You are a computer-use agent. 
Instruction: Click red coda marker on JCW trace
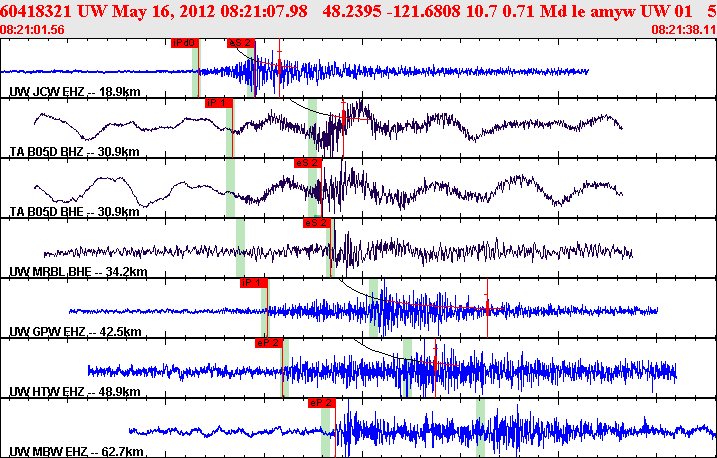pyautogui.click(x=279, y=67)
